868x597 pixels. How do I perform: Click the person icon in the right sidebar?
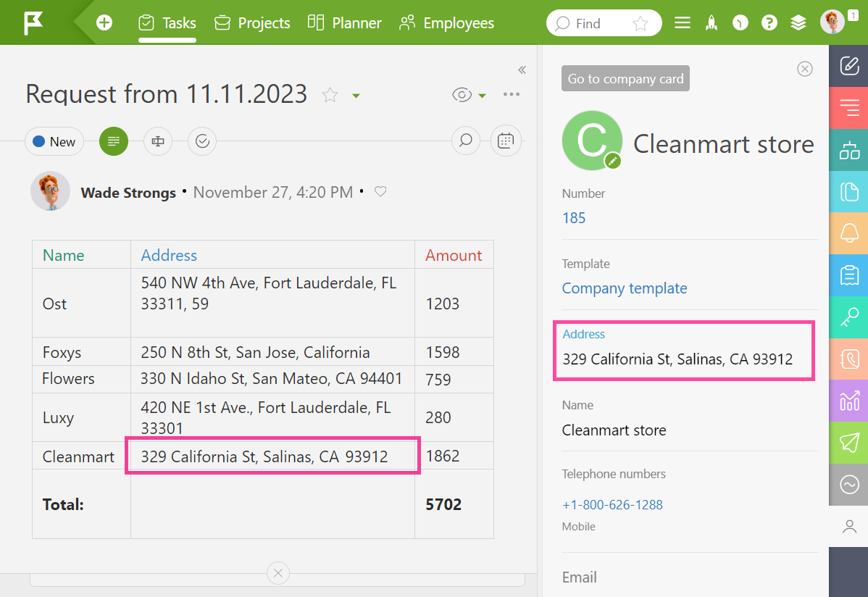849,526
